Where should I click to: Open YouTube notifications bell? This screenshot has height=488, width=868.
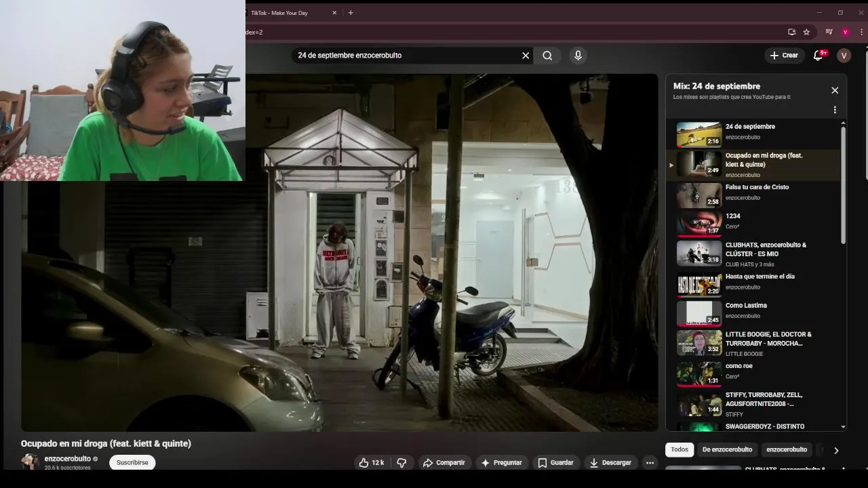818,56
